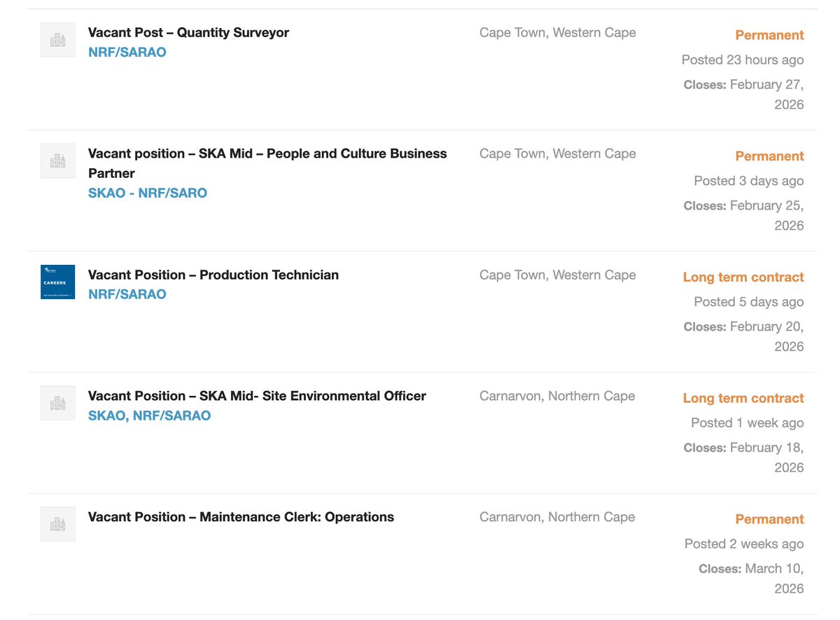
Task: Click NRF/SARAO under Production Technician
Action: (x=127, y=295)
